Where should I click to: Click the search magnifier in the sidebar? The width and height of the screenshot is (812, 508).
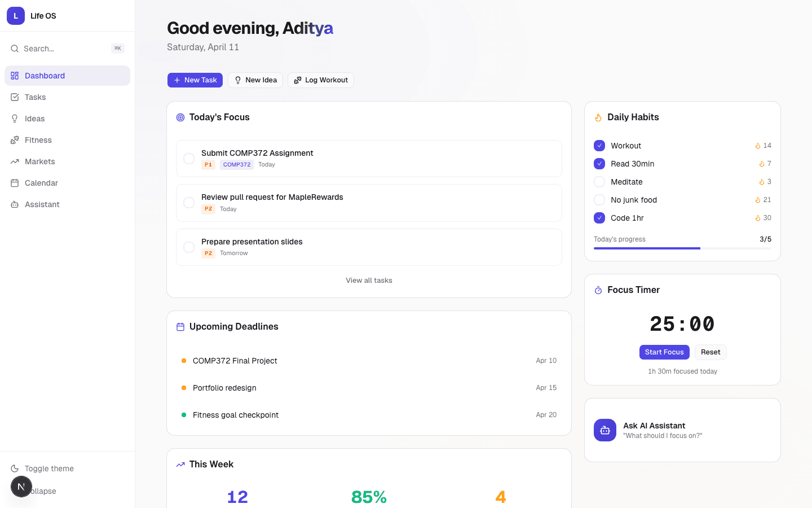coord(15,49)
